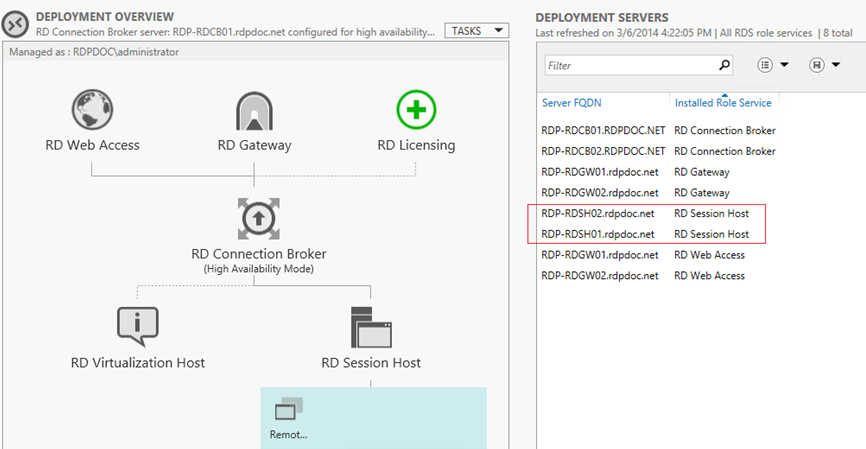Click the DEPLOYMENT OVERVIEW heading
The image size is (866, 449).
click(105, 17)
